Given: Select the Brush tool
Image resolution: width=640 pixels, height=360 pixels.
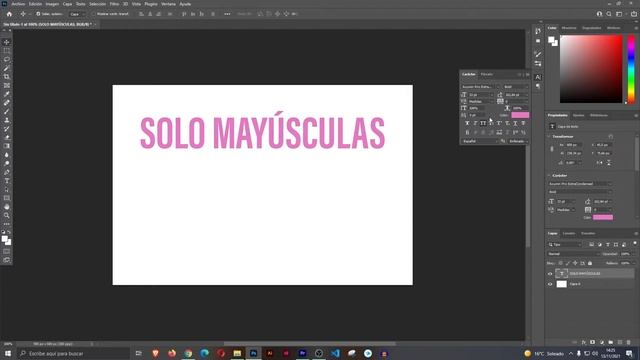Looking at the screenshot, I should [7, 111].
